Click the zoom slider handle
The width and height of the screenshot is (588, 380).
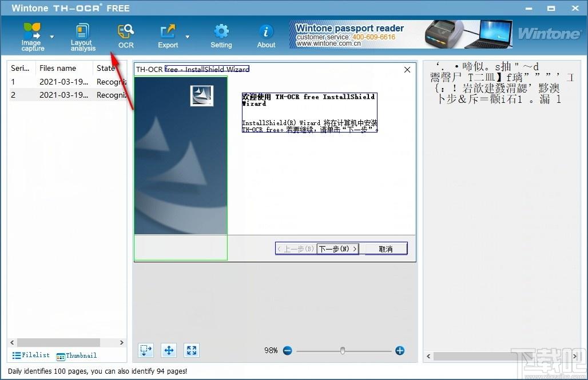343,351
